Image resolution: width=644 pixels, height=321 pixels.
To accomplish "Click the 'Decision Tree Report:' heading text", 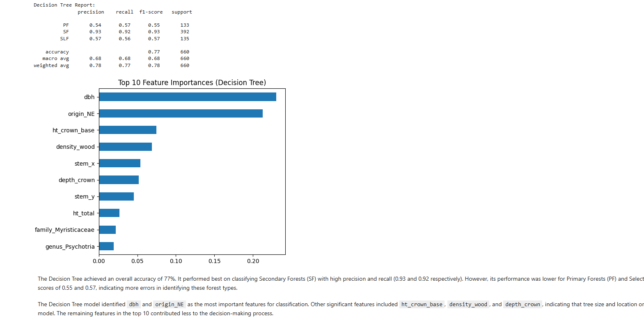I will pyautogui.click(x=64, y=5).
